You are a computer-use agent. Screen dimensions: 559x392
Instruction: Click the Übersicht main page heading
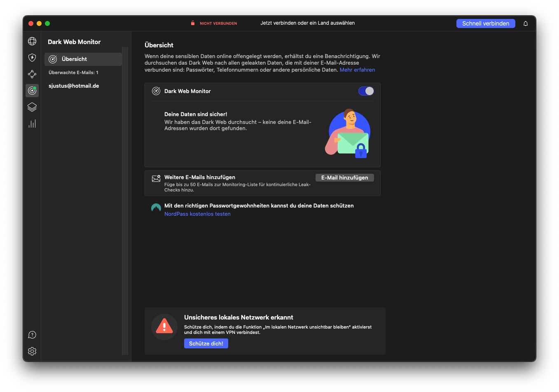(x=159, y=45)
